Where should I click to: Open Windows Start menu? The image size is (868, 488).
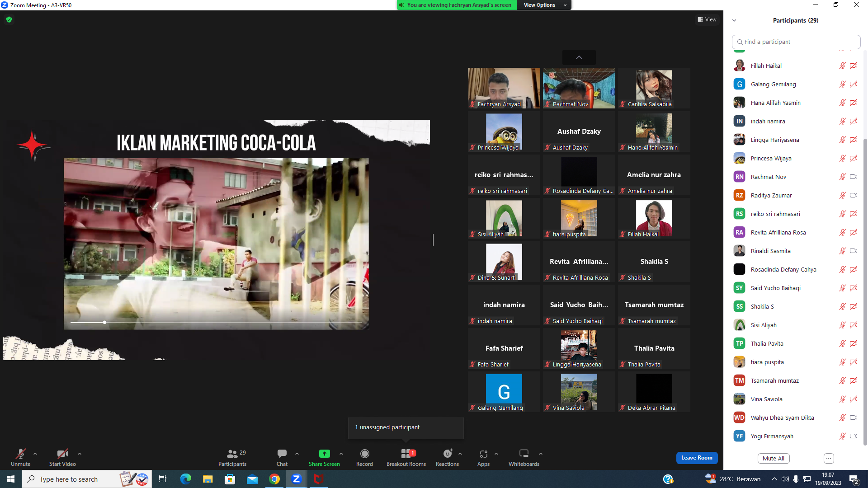(x=11, y=479)
